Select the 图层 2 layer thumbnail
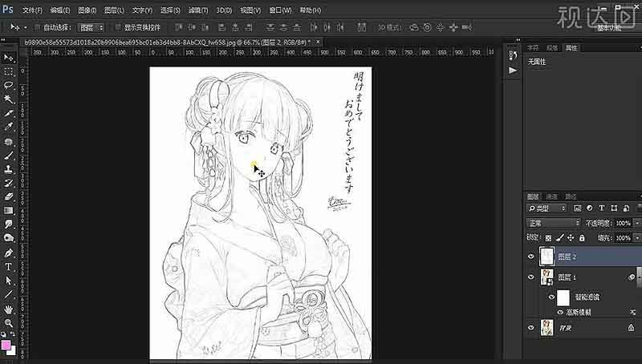This screenshot has height=364, width=642. coord(547,257)
